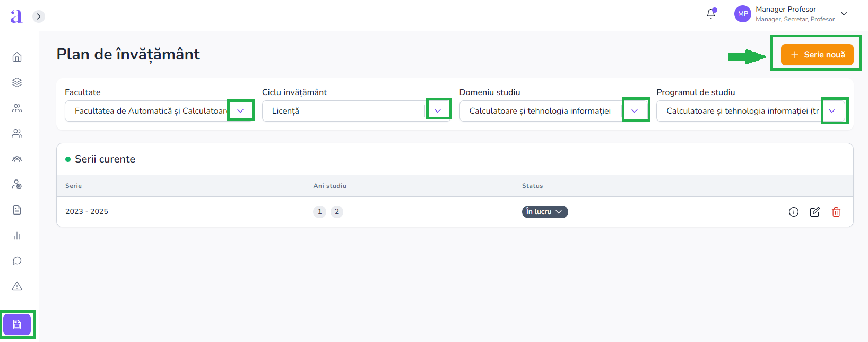The image size is (868, 342).
Task: Click the home icon in sidebar
Action: pyautogui.click(x=17, y=57)
